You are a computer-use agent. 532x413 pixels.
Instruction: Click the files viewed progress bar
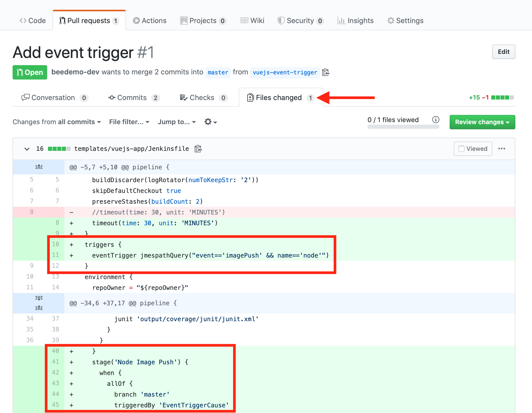pos(403,127)
